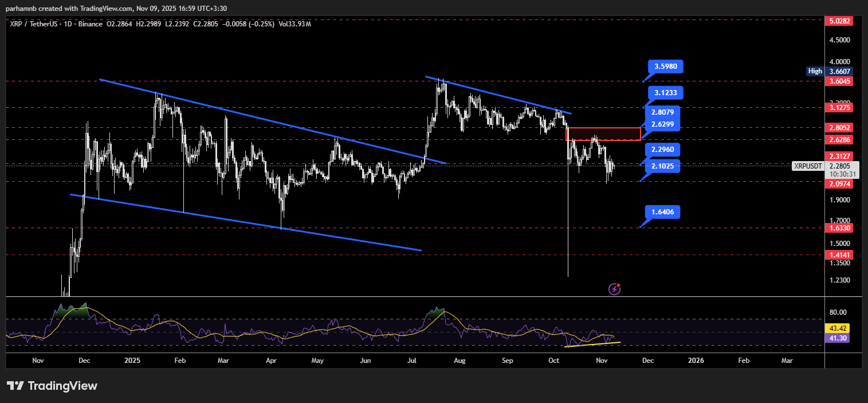Click the 2026 marker on the time axis

(696, 361)
